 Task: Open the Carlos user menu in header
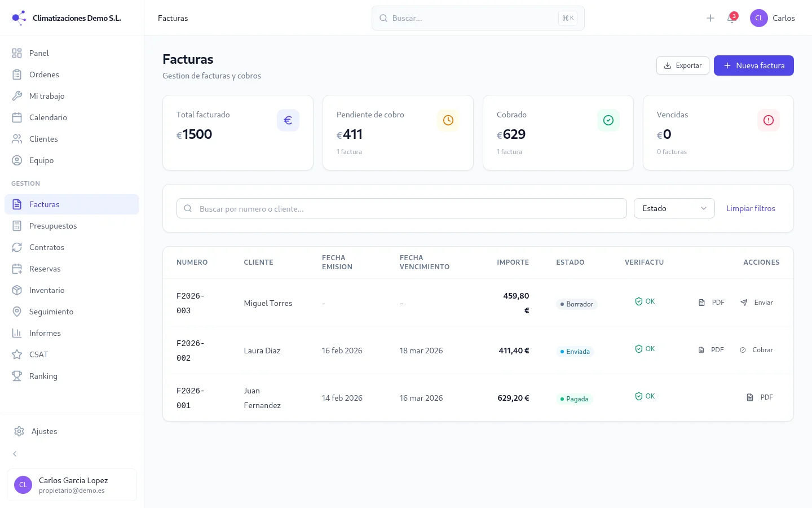pyautogui.click(x=772, y=18)
